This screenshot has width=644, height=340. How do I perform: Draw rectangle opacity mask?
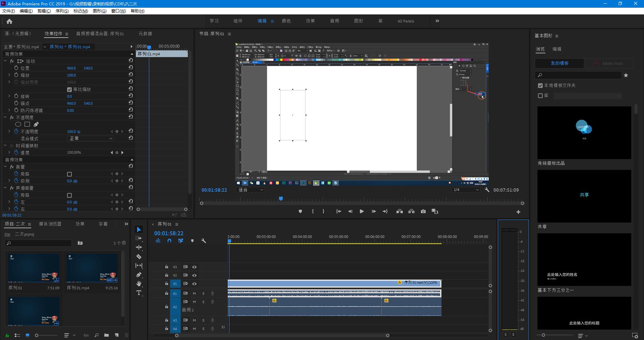[27, 124]
